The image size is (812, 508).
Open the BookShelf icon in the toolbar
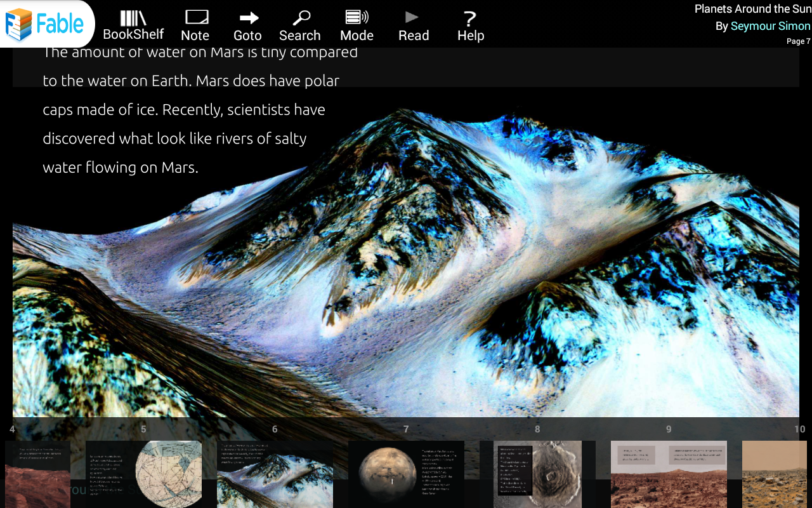(x=133, y=24)
